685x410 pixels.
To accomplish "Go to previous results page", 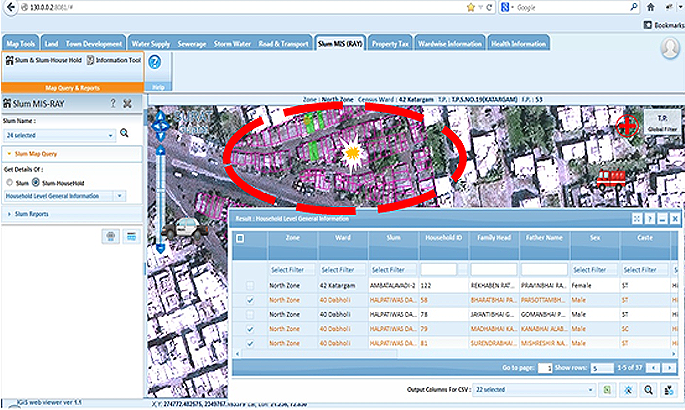I will [653, 368].
